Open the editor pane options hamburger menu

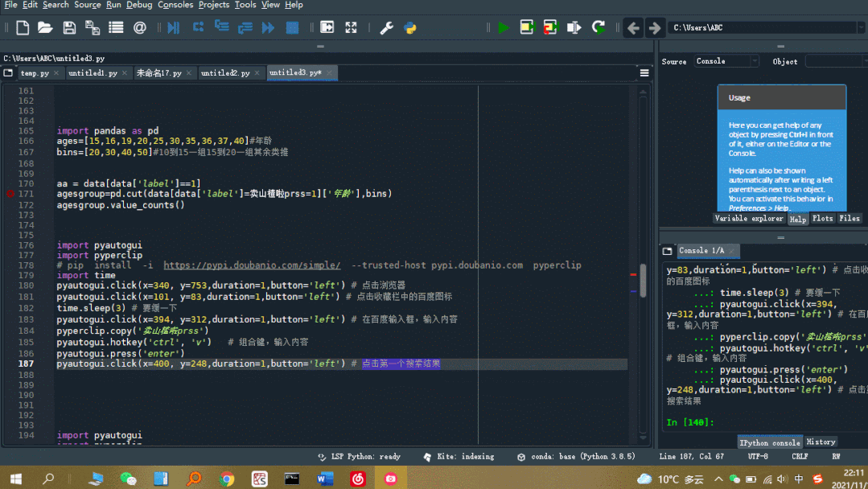click(644, 72)
